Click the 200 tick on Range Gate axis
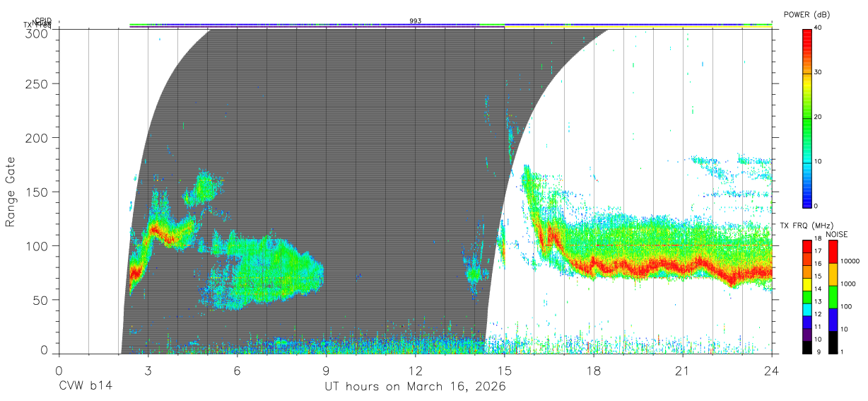The image size is (868, 401). pos(37,137)
